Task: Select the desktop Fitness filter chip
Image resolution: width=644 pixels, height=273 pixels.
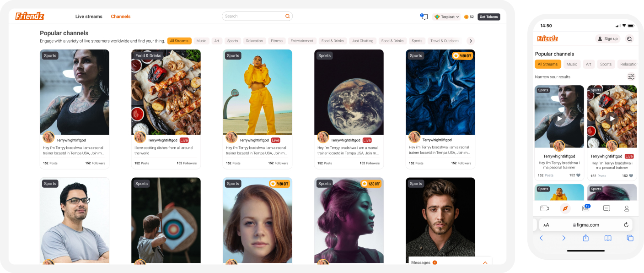Action: pos(277,41)
